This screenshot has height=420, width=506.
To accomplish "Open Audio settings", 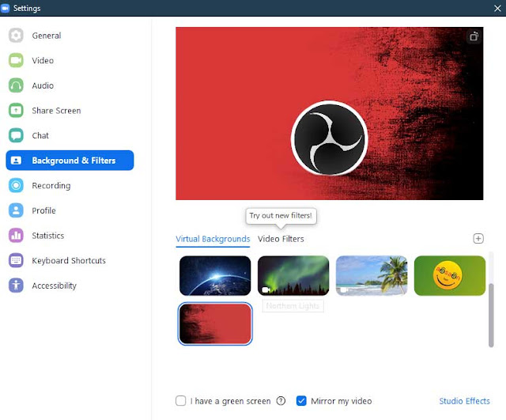I will click(x=70, y=85).
